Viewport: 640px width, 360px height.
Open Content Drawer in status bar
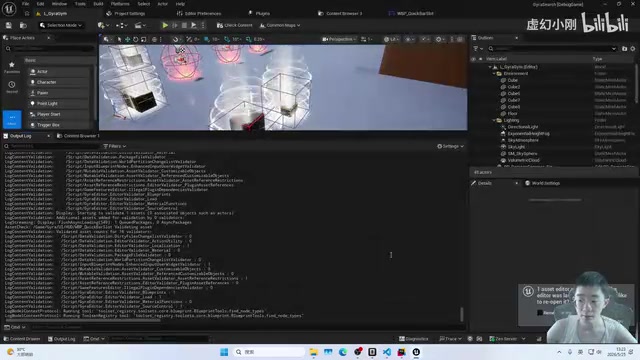point(22,339)
